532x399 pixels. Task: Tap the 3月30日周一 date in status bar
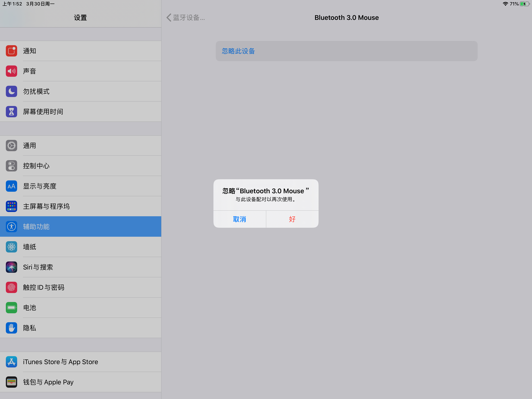point(40,4)
